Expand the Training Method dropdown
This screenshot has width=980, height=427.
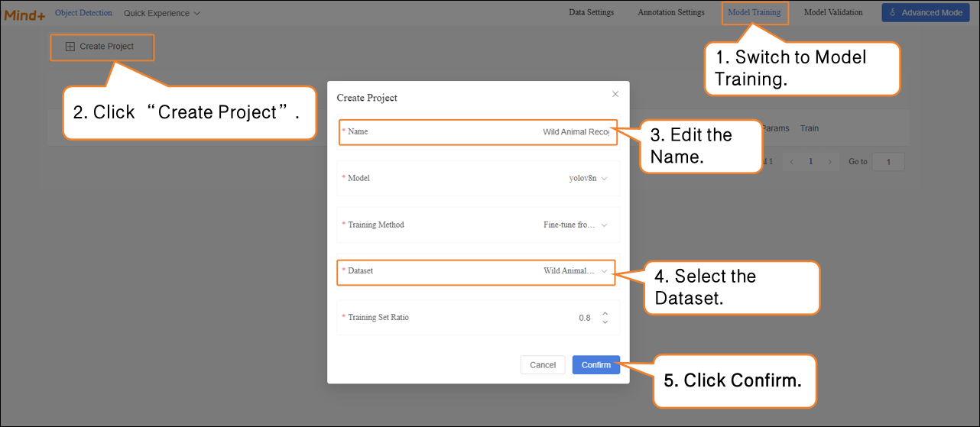coord(576,225)
